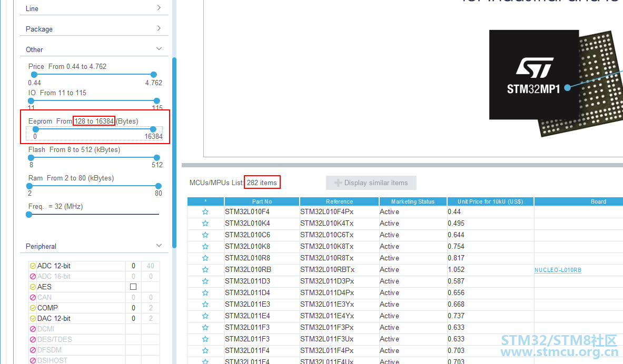The width and height of the screenshot is (623, 364).
Task: Click Ram maximum slider handle at 80
Action: [x=159, y=186]
